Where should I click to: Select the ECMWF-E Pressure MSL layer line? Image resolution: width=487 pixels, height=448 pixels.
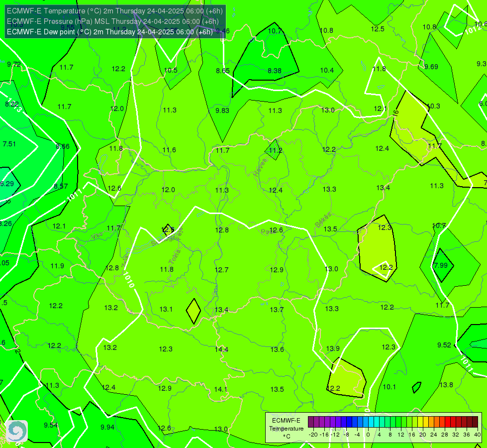point(113,21)
